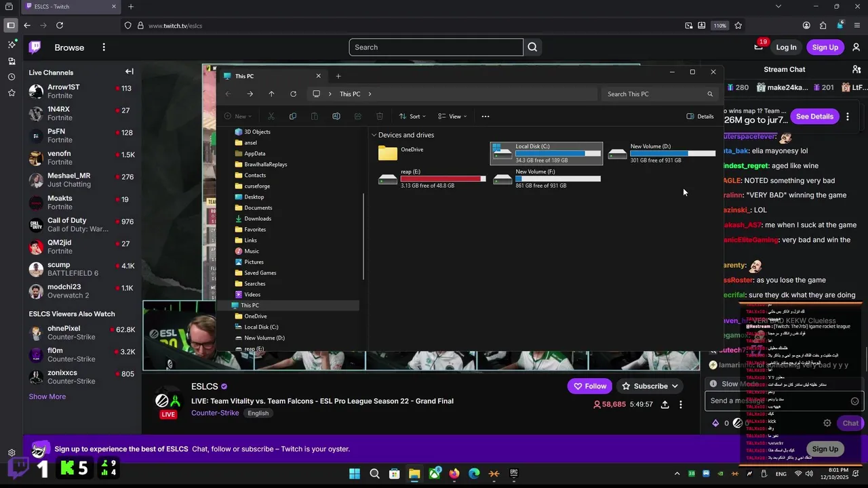Click the Twitch logo home icon
The height and width of the screenshot is (488, 868).
click(35, 47)
